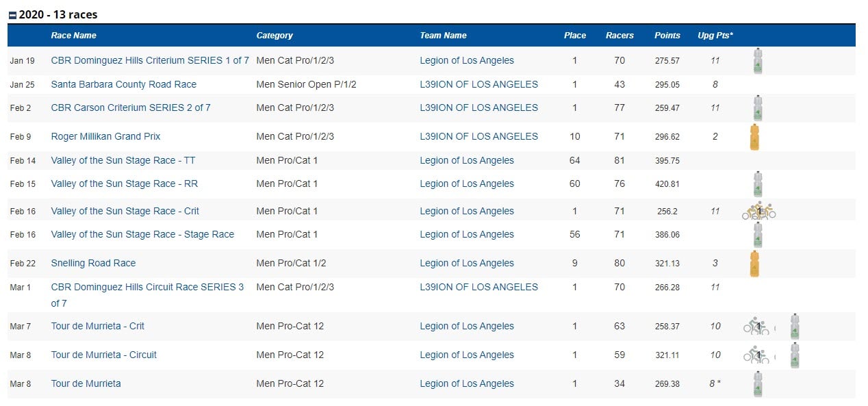Click white bottle icon in Feb 2 row
This screenshot has width=868, height=406.
click(x=757, y=108)
